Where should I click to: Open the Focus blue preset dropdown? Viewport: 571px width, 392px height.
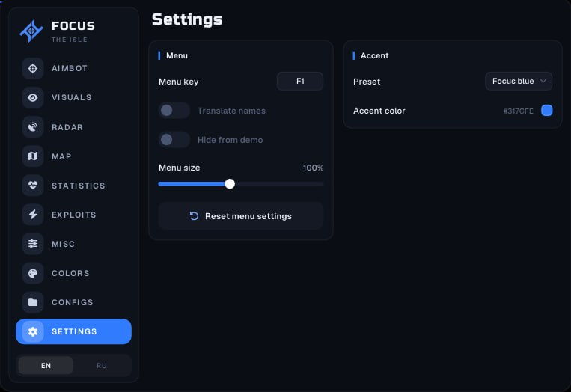(x=518, y=81)
